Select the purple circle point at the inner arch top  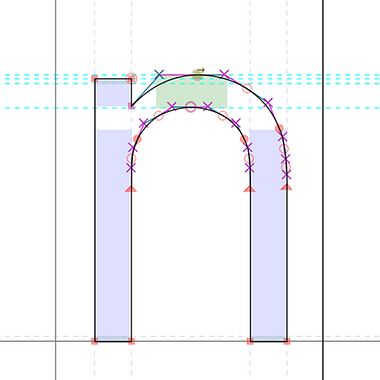[x=190, y=107]
